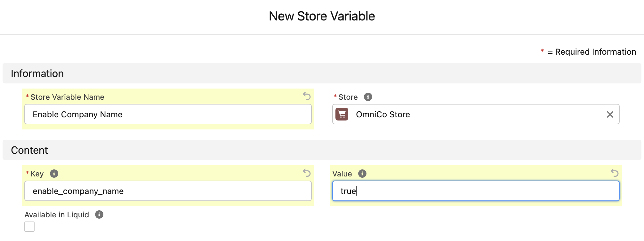Collapse the Content section header
This screenshot has width=644, height=241.
(29, 150)
